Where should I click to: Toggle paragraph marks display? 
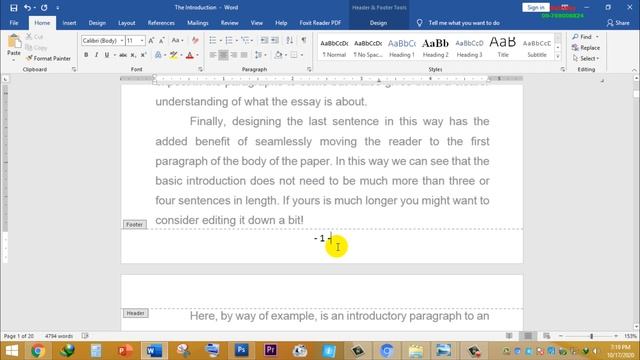304,40
